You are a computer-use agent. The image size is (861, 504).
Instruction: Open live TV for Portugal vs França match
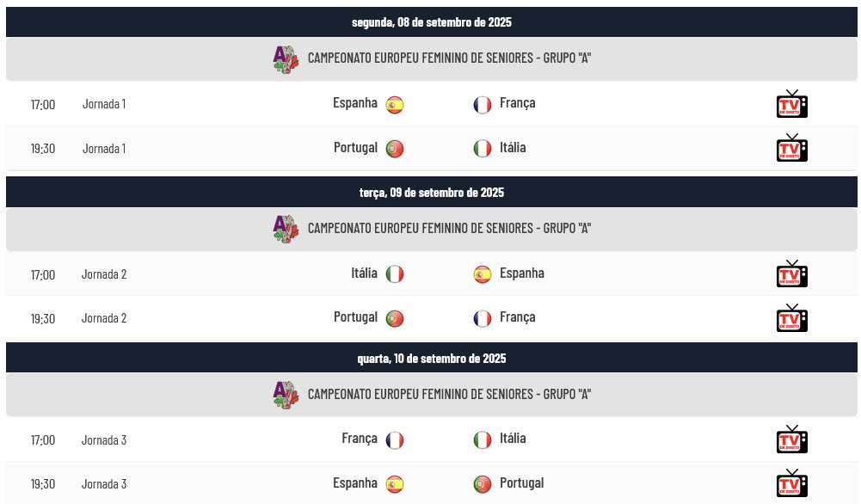[x=792, y=318]
